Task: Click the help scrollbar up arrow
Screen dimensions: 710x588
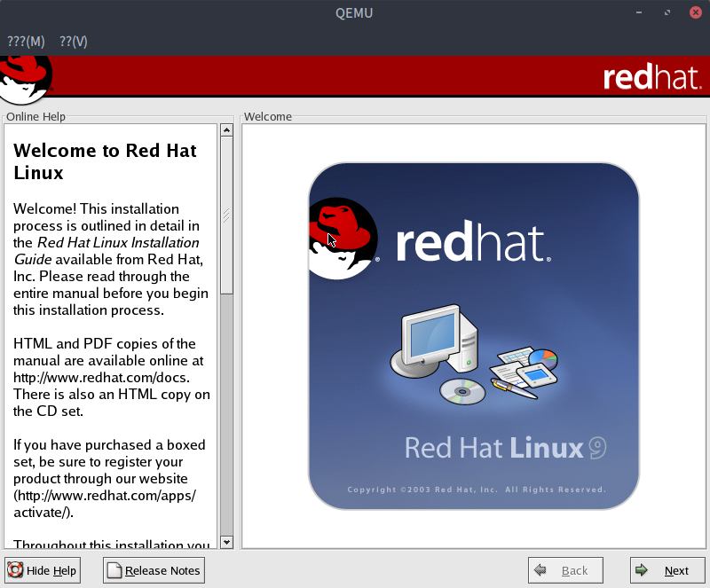Action: pyautogui.click(x=226, y=130)
